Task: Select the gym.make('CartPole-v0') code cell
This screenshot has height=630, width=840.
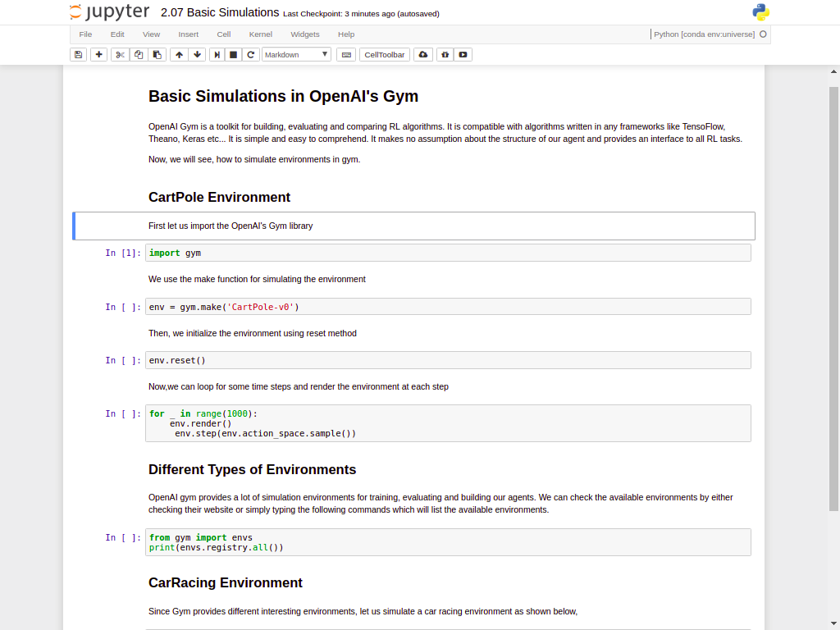Action: click(x=448, y=307)
